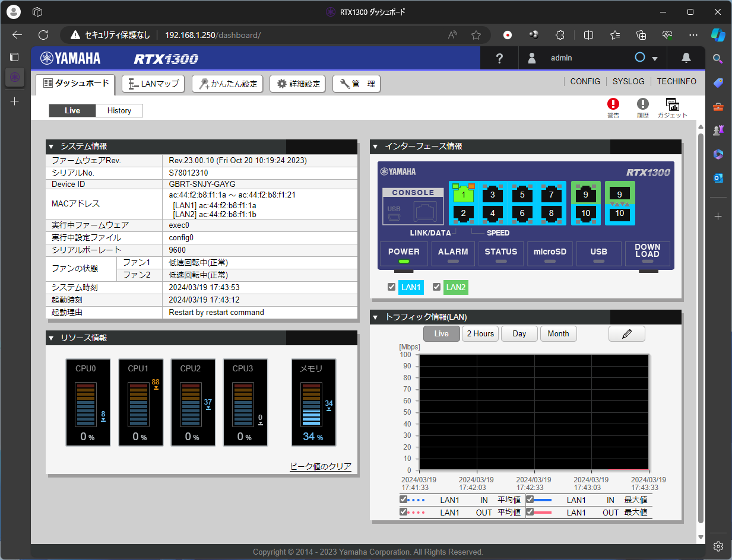This screenshot has width=732, height=560.
Task: Uncheck the LAN2 interface checkbox
Action: point(436,287)
